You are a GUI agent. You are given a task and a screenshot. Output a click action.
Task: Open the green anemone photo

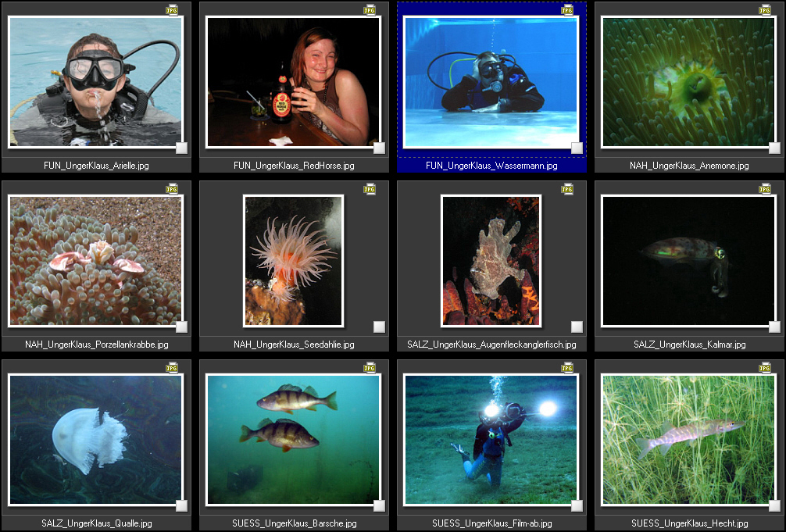688,82
